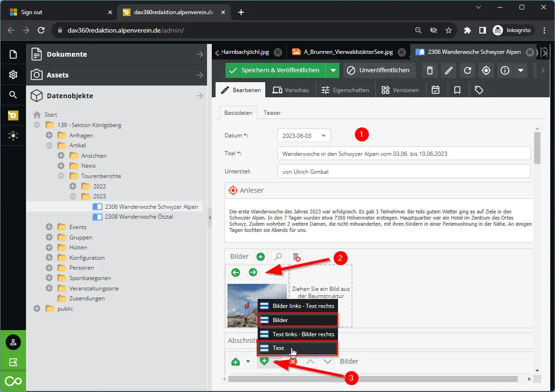Click Speichern & Veröffentlichen button
The height and width of the screenshot is (392, 555).
[x=275, y=70]
